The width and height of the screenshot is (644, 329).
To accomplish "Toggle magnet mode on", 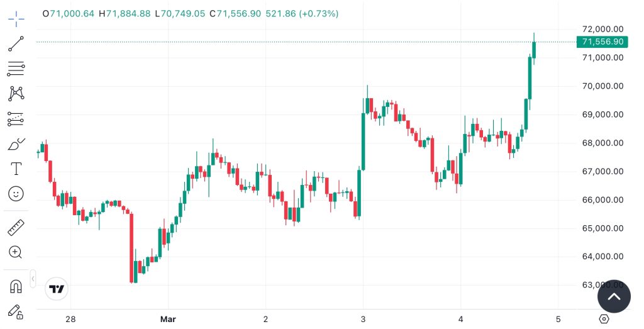I will point(16,286).
